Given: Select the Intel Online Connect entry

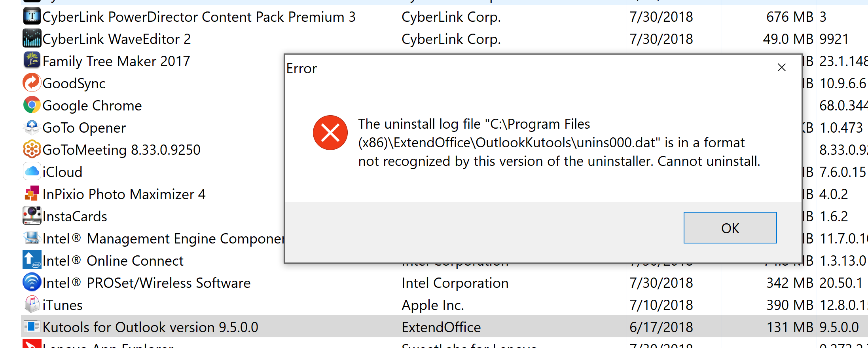Looking at the screenshot, I should click(x=113, y=260).
